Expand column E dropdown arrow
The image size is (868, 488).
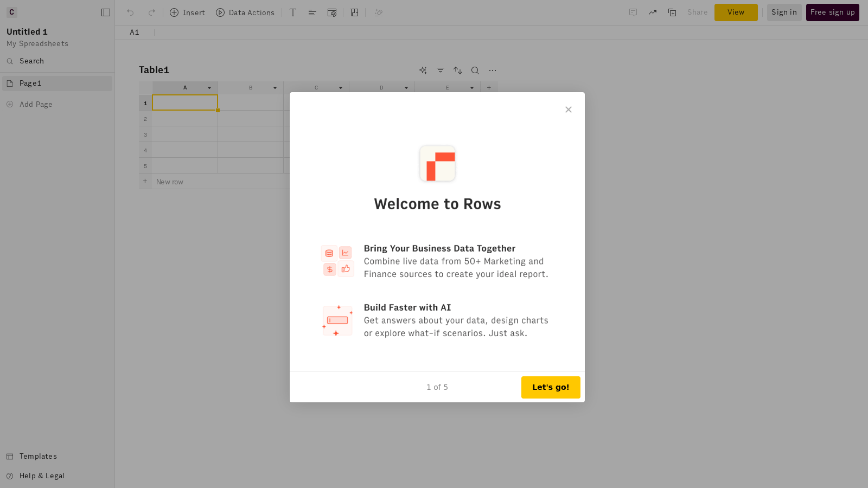click(472, 88)
